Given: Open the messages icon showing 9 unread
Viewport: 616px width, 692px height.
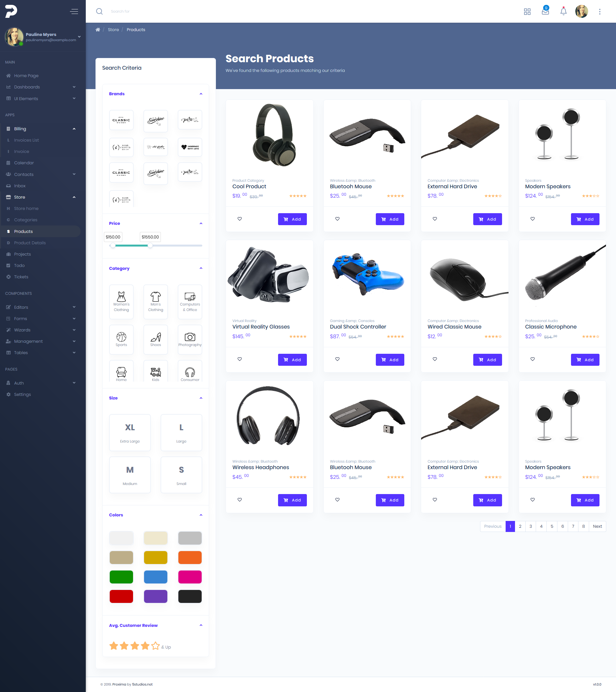Looking at the screenshot, I should click(545, 11).
